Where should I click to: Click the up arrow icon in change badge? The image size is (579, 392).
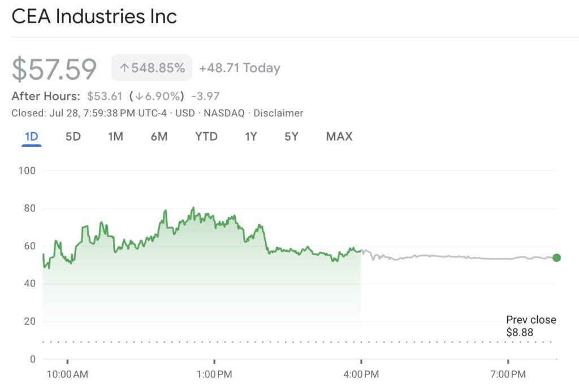tap(124, 68)
